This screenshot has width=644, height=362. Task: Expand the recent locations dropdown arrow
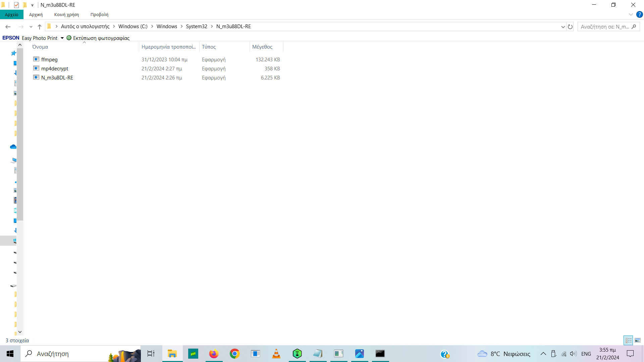tap(31, 26)
